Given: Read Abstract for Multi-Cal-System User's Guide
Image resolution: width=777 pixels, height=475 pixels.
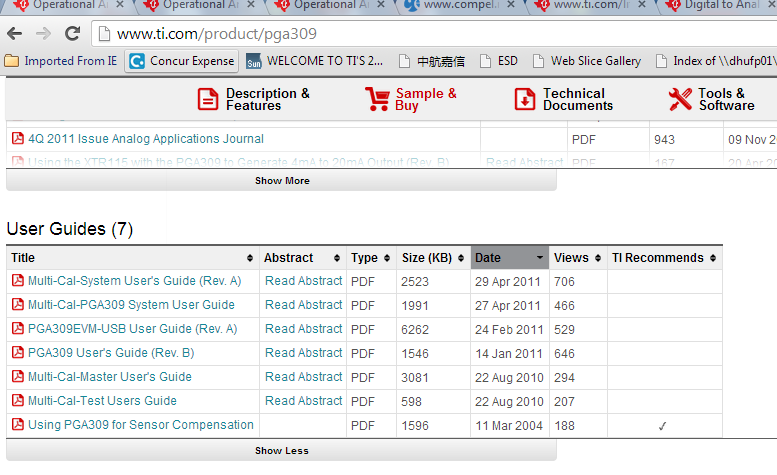Looking at the screenshot, I should [x=303, y=281].
